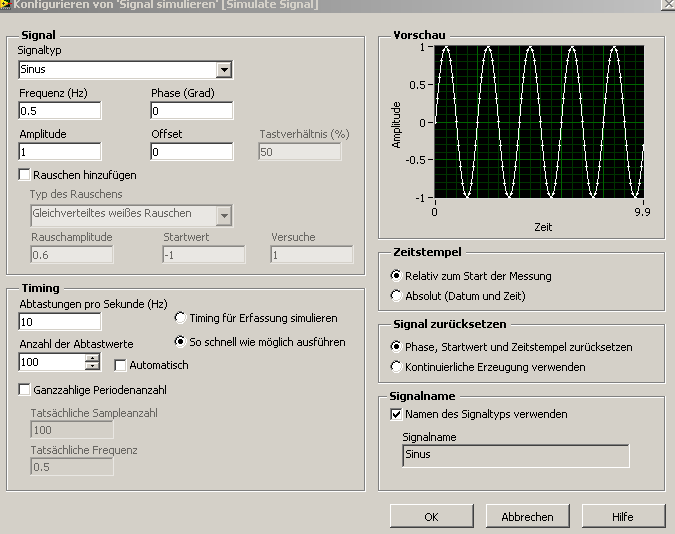
Task: Select So schnell wie möglich ausführen
Action: 180,342
